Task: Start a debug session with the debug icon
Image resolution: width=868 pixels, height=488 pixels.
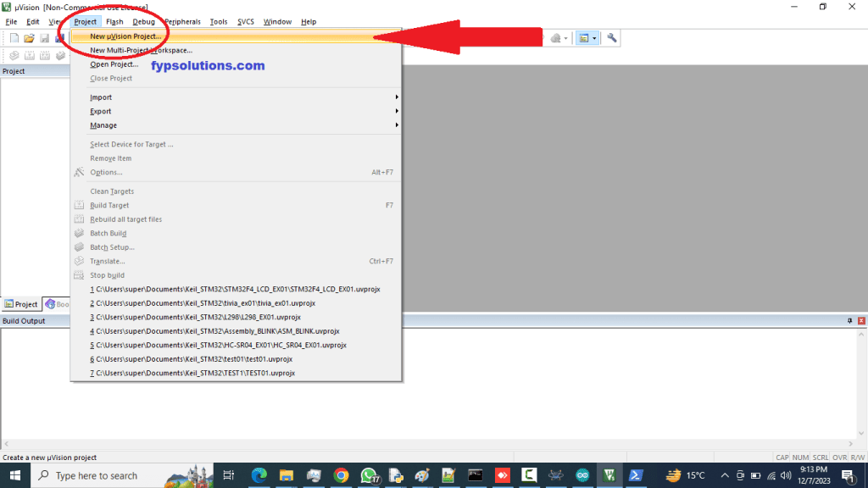Action: click(x=555, y=37)
